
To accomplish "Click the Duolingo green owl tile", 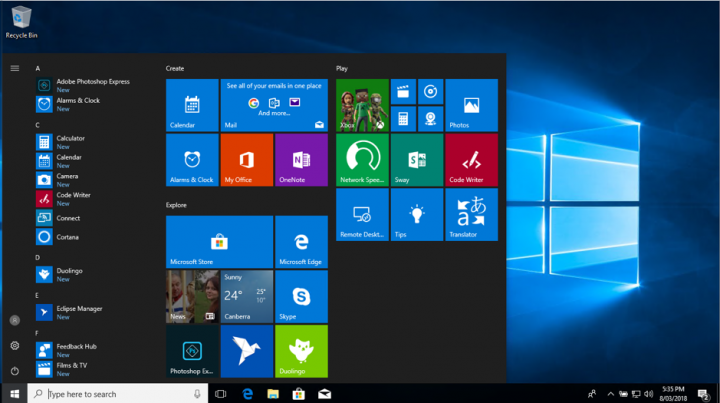I will click(x=301, y=350).
